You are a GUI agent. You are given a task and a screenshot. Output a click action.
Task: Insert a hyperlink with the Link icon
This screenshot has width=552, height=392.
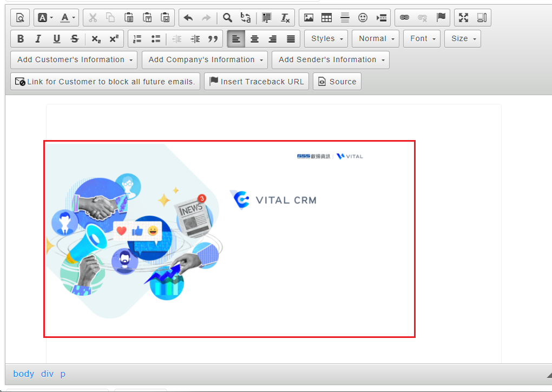click(404, 18)
